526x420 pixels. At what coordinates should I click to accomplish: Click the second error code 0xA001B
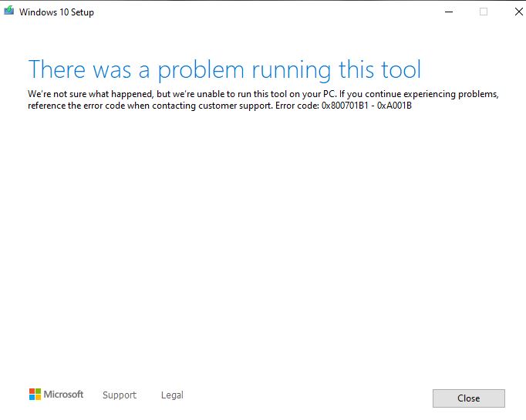coord(394,106)
